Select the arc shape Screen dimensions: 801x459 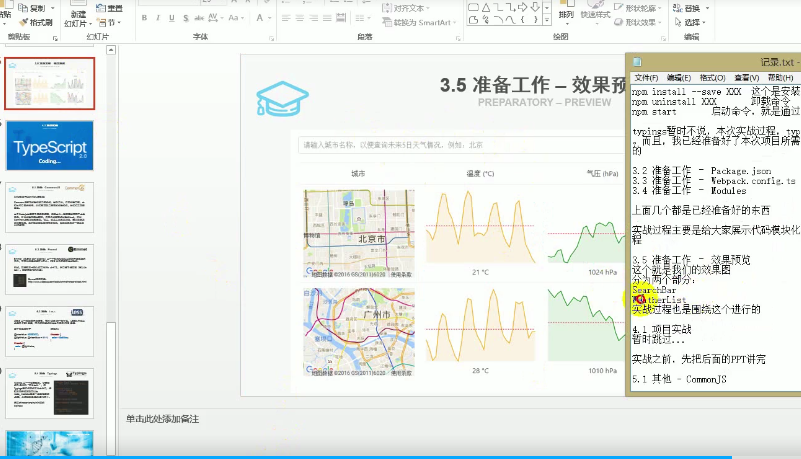pyautogui.click(x=498, y=20)
